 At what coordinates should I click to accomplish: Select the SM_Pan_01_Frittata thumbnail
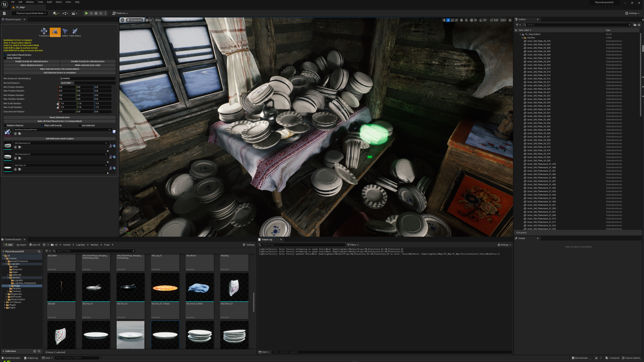tap(165, 287)
